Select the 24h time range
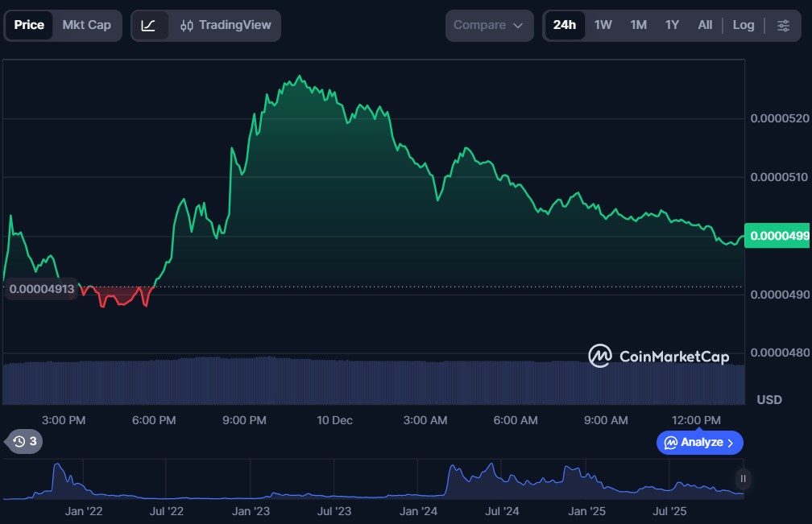This screenshot has width=812, height=524. click(565, 25)
